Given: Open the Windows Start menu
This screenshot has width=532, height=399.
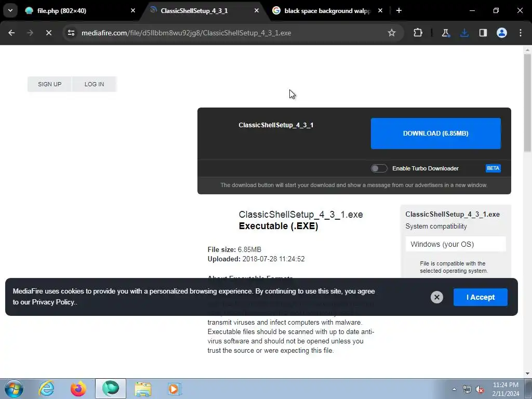Looking at the screenshot, I should pos(14,389).
